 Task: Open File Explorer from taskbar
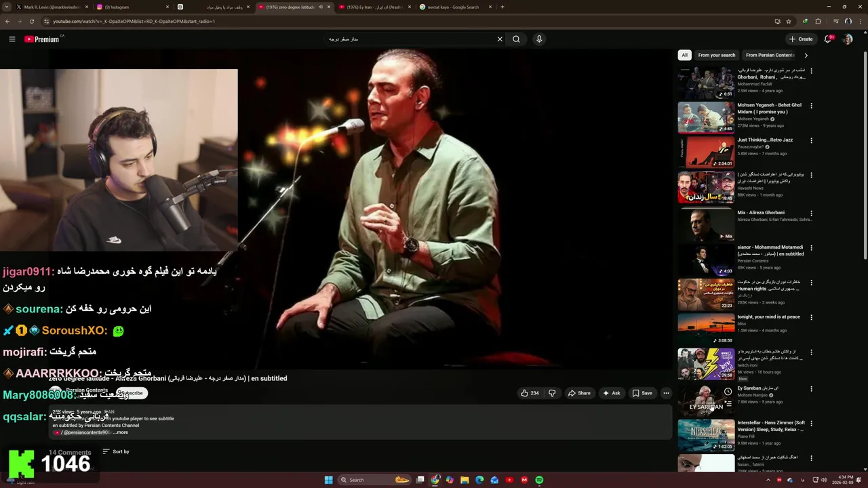465,480
